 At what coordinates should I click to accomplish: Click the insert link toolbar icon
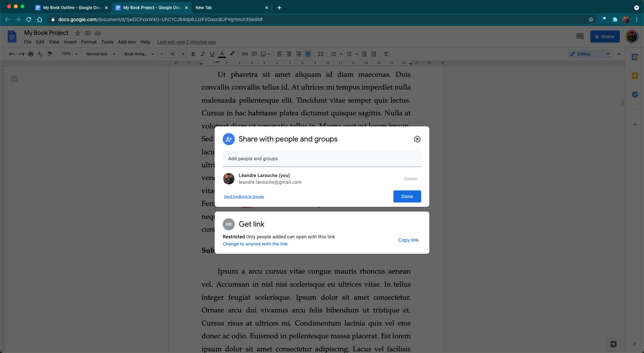pos(245,54)
